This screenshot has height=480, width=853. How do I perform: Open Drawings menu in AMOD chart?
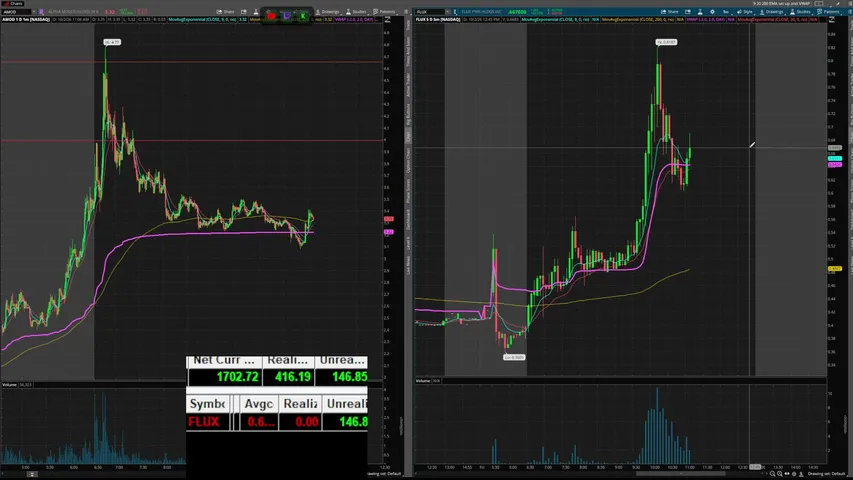point(327,11)
